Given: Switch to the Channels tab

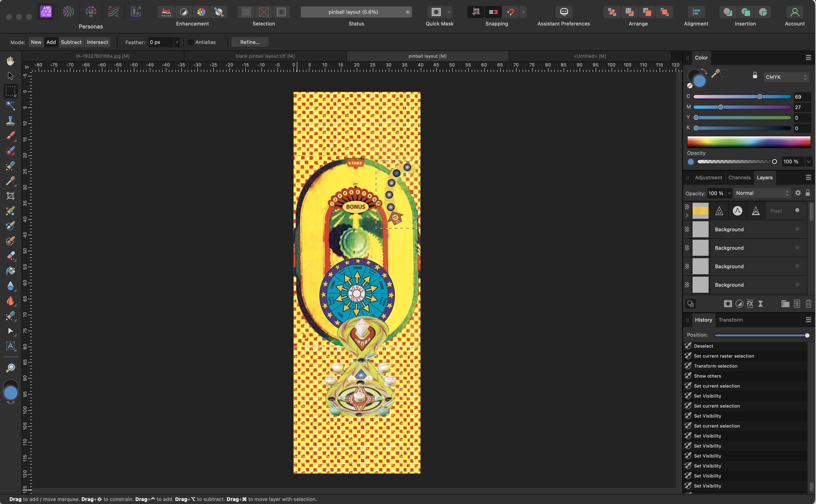Looking at the screenshot, I should pos(739,177).
